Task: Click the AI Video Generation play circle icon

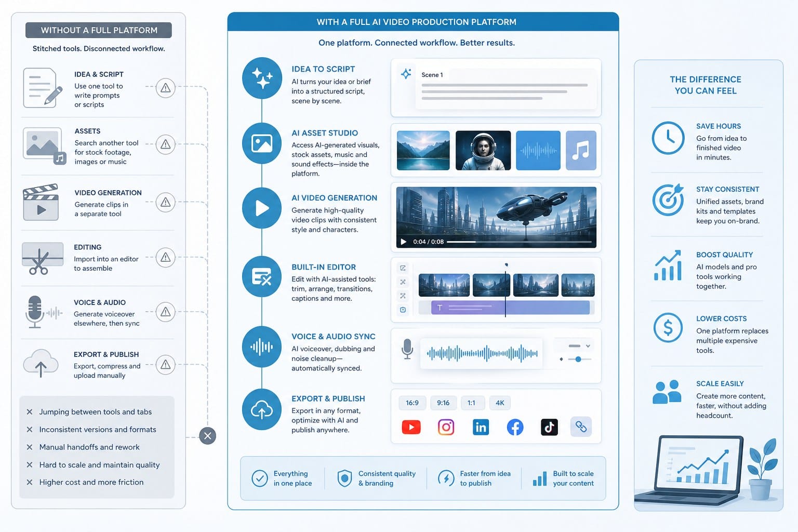Action: tap(262, 208)
